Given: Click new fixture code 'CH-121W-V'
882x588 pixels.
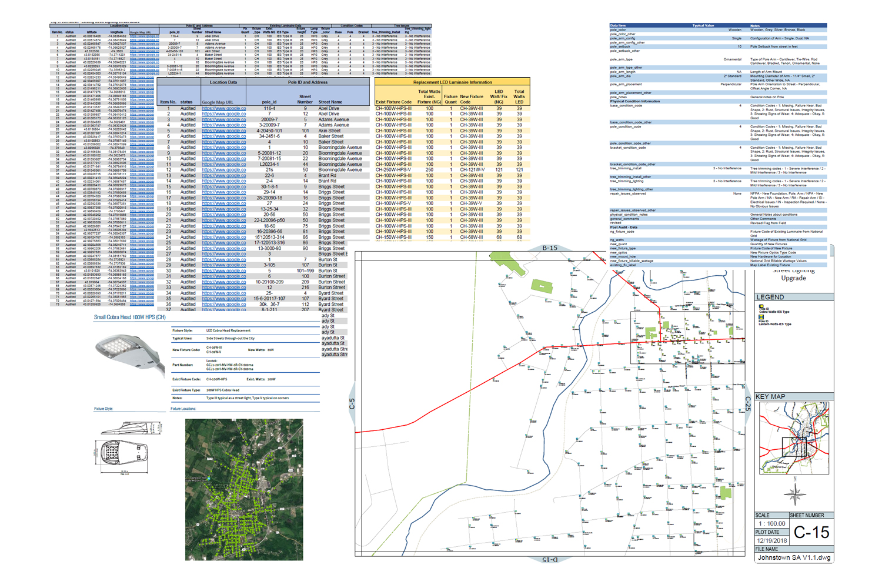Looking at the screenshot, I should click(472, 170).
